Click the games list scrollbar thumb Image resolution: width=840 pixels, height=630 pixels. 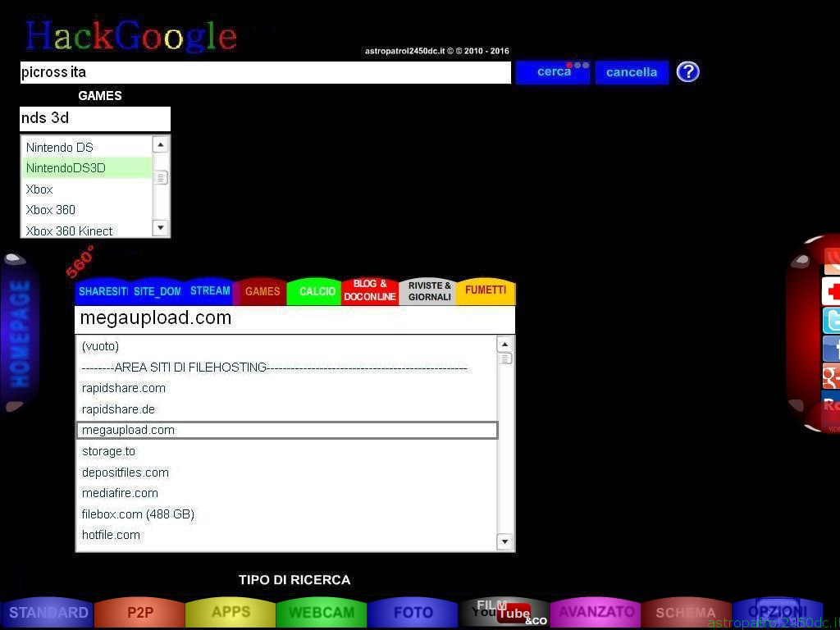[161, 177]
